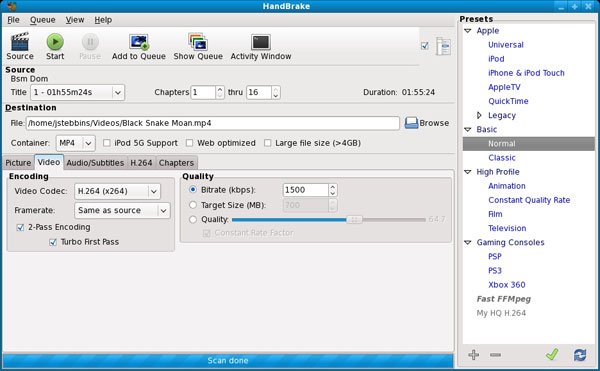This screenshot has width=600, height=371.
Task: Click the Scan done progress bar
Action: tap(228, 361)
